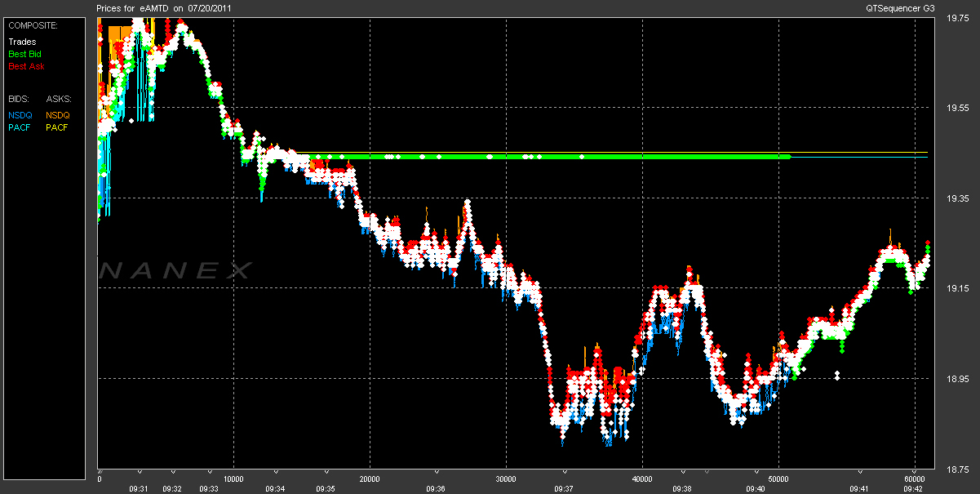Click the 09:38 time axis label

pyautogui.click(x=682, y=488)
